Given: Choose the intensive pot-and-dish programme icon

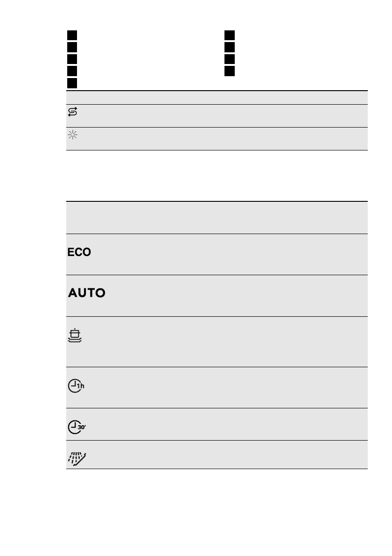Looking at the screenshot, I should tap(74, 336).
